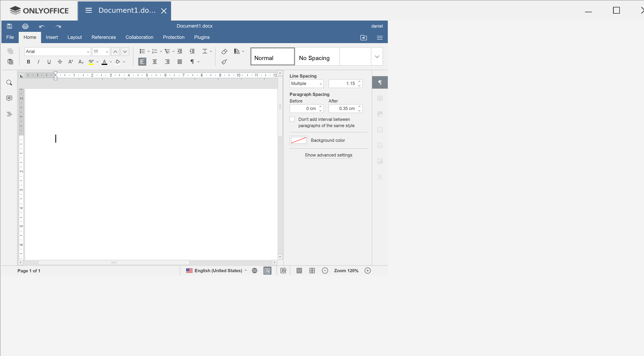
Task: Open the Headings navigation panel
Action: pyautogui.click(x=9, y=114)
